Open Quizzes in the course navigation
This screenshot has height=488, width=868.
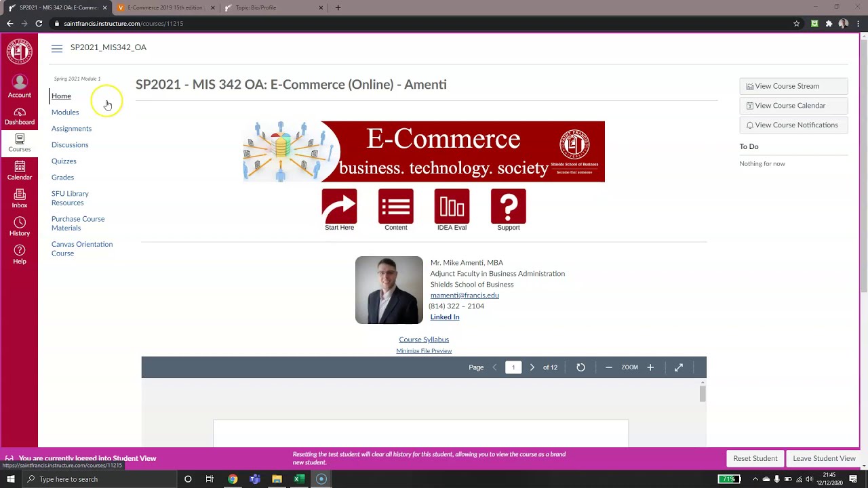[64, 161]
